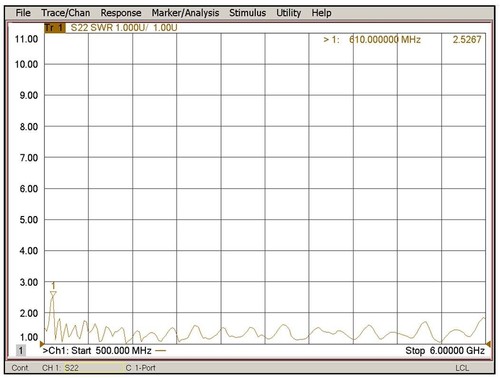Click the reference level arrow at left axis
Image resolution: width=500 pixels, height=378 pixels.
click(x=42, y=344)
